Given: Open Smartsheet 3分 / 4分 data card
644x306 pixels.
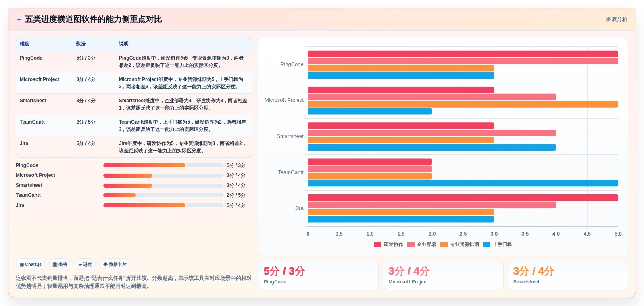Looking at the screenshot, I should [x=568, y=275].
